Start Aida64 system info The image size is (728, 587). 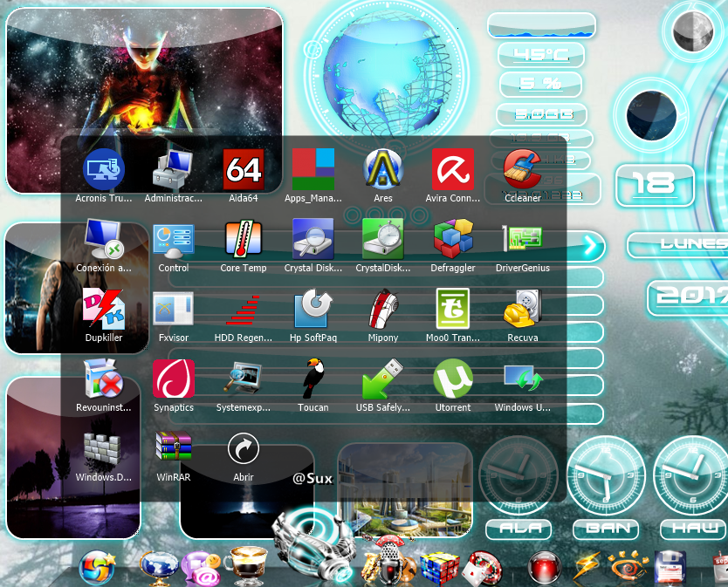(244, 171)
